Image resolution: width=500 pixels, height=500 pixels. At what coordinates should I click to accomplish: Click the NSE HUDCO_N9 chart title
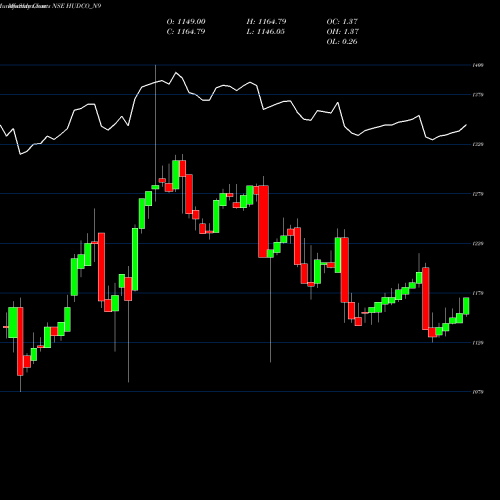(x=77, y=6)
